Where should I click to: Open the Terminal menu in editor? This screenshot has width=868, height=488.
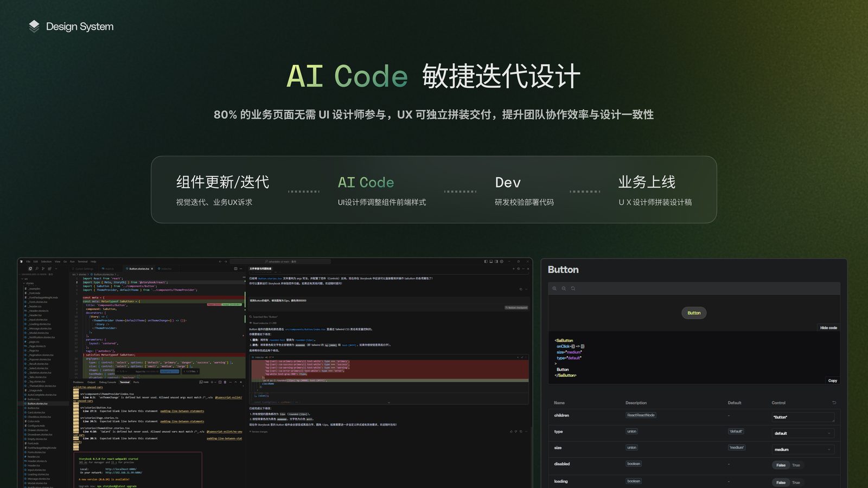click(x=82, y=261)
